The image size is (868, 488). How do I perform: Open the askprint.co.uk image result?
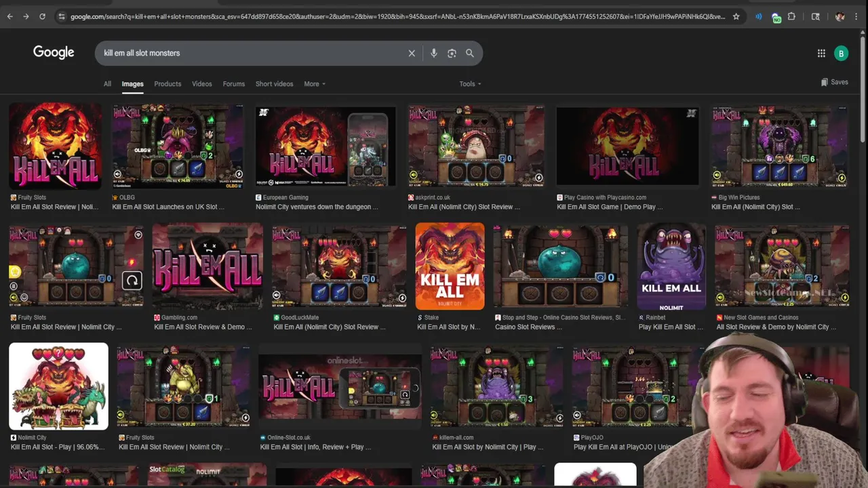[x=476, y=146]
